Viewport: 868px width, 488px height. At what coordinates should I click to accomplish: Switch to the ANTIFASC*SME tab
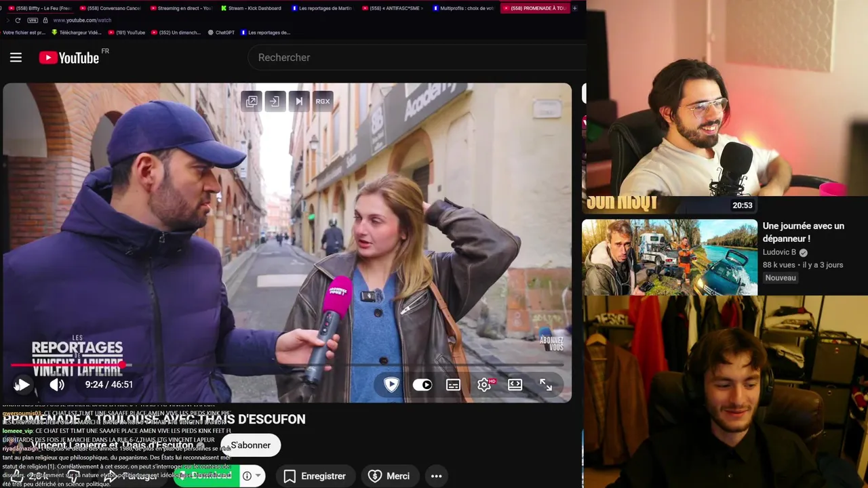392,8
